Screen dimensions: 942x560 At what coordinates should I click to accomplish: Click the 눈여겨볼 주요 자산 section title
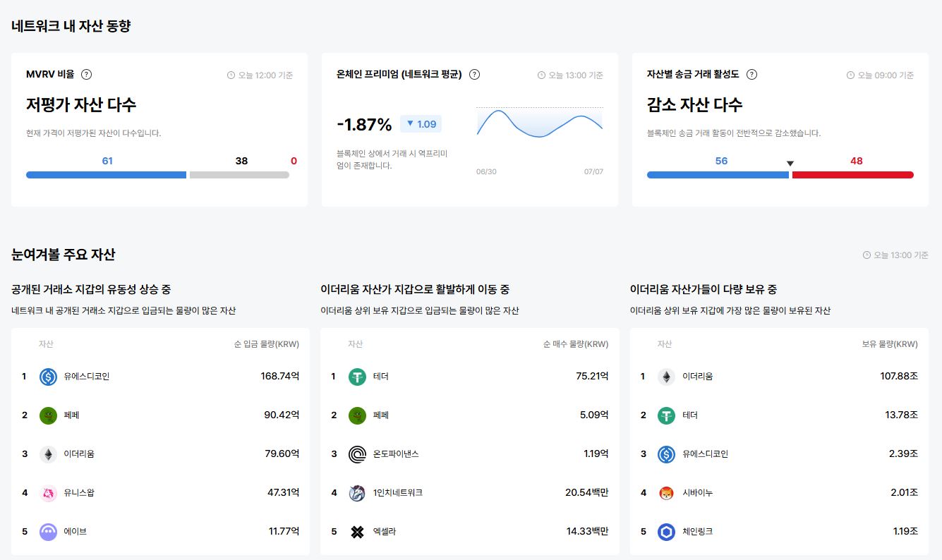point(64,255)
